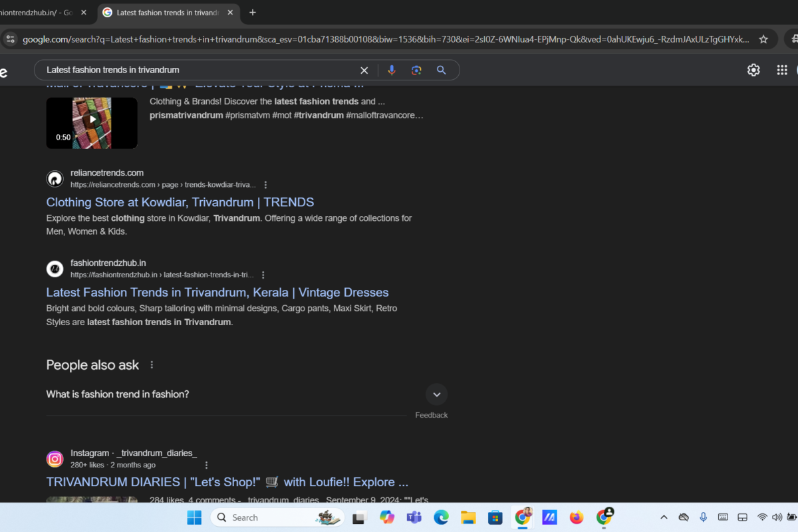Open Microsoft Edge from the taskbar
This screenshot has width=798, height=532.
click(442, 517)
